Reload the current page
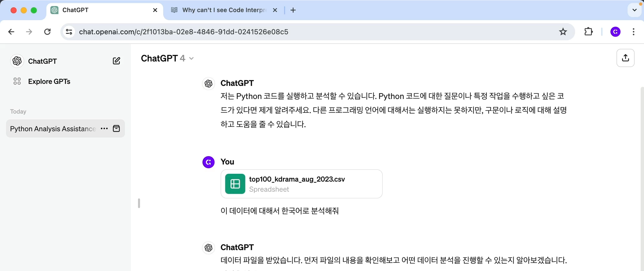Screen dimensions: 644x271 click(x=47, y=32)
